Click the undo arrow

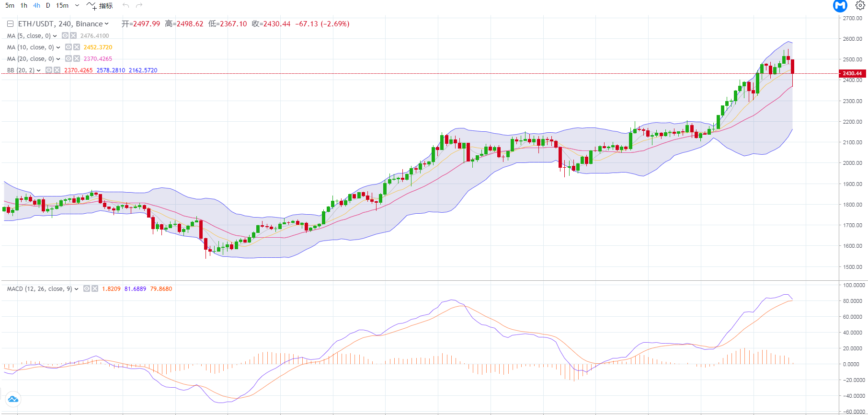click(126, 5)
